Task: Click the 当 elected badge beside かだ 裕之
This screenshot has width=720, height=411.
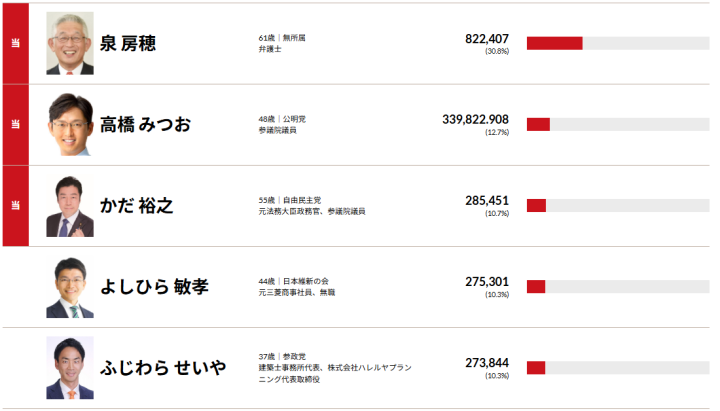Action: tap(16, 205)
